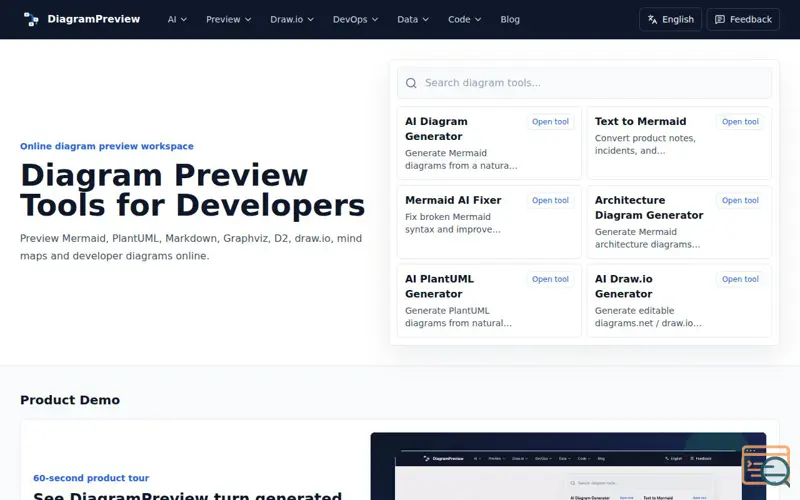The width and height of the screenshot is (800, 500).
Task: Open tool for Architecture Diagram Generator
Action: click(740, 201)
